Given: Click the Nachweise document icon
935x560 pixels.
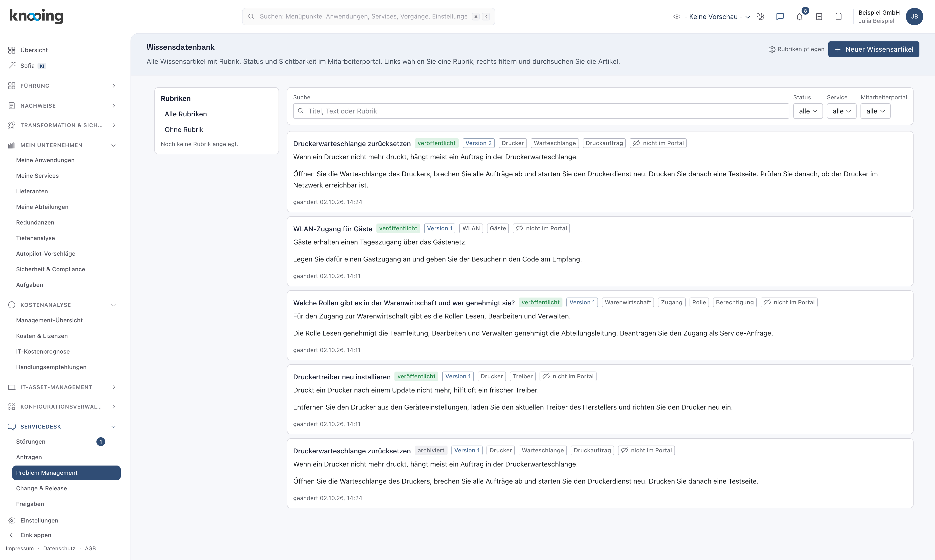Looking at the screenshot, I should (x=12, y=106).
